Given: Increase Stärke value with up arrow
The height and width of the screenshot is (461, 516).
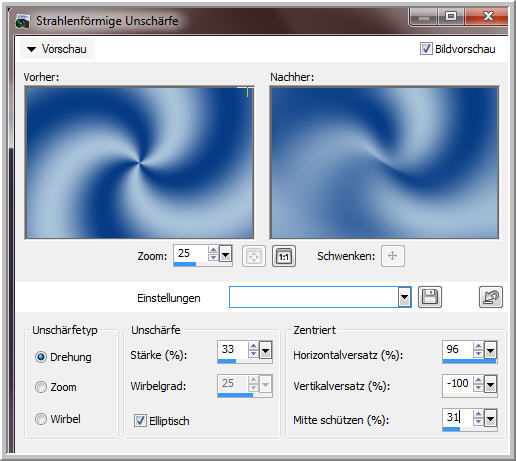Looking at the screenshot, I should click(x=253, y=346).
